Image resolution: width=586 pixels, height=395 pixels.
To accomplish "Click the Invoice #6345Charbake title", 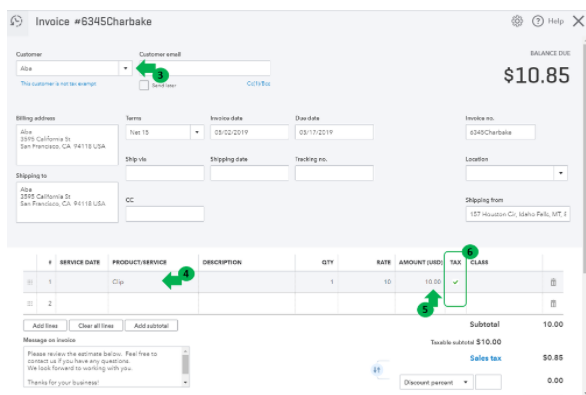I will [x=93, y=21].
